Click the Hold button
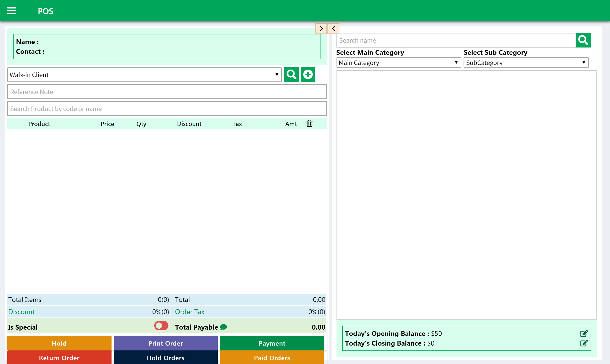Screen dimensions: 610x364 tap(59, 343)
